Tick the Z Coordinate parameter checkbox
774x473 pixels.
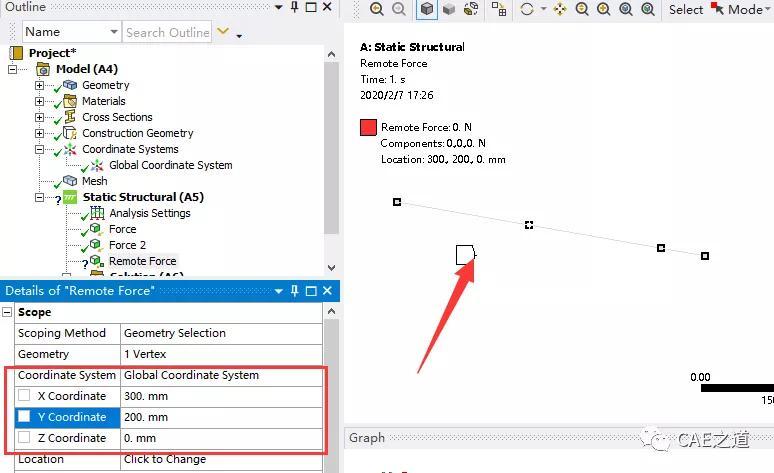point(24,437)
